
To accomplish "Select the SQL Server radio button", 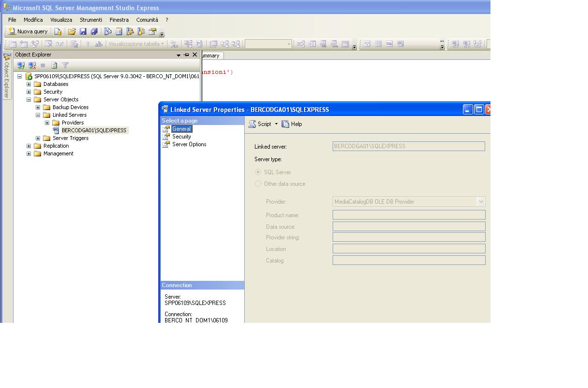I will pyautogui.click(x=258, y=172).
